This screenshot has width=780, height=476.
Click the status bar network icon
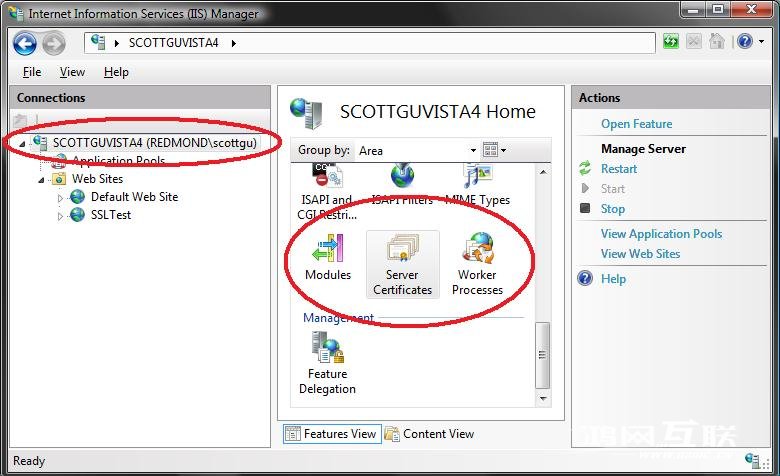[754, 461]
